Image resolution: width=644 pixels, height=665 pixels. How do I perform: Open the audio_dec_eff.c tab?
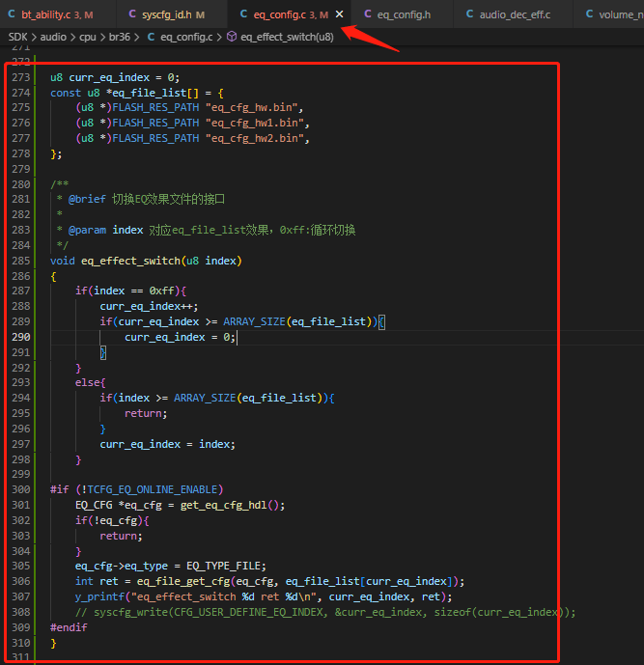[x=508, y=14]
